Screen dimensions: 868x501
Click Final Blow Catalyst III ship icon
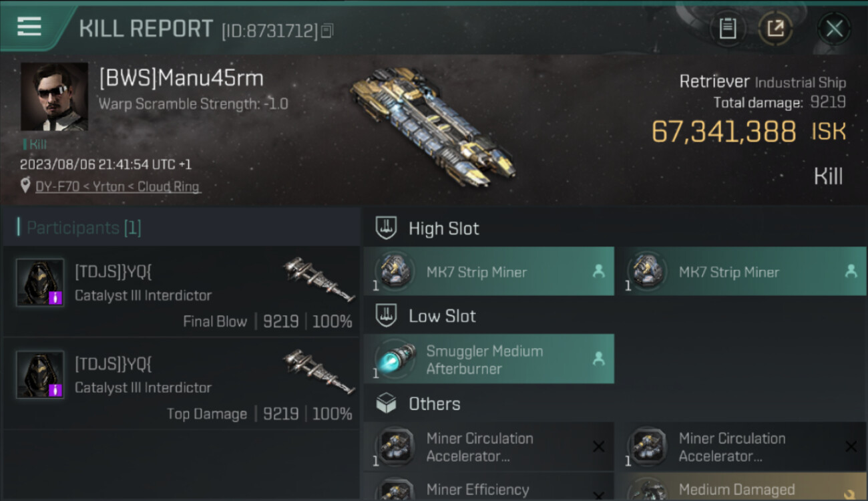[319, 278]
